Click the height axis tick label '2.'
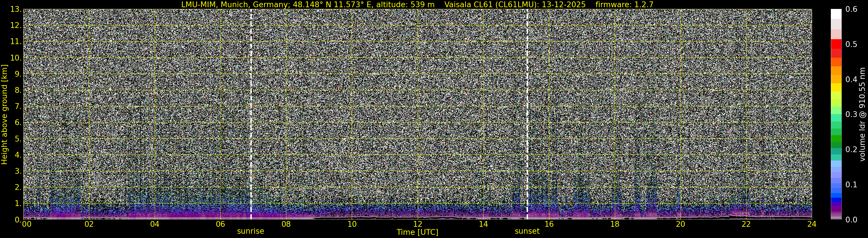The height and width of the screenshot is (238, 868). click(18, 187)
